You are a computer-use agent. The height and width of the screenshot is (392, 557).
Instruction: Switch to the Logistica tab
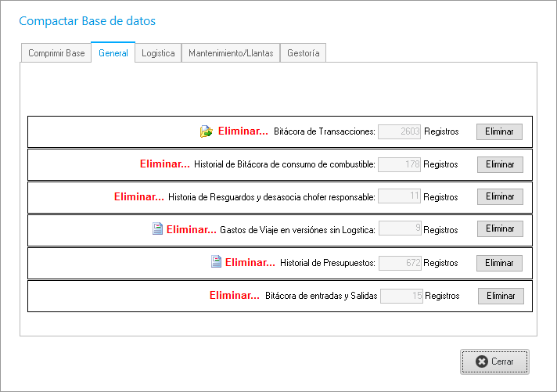(x=158, y=53)
